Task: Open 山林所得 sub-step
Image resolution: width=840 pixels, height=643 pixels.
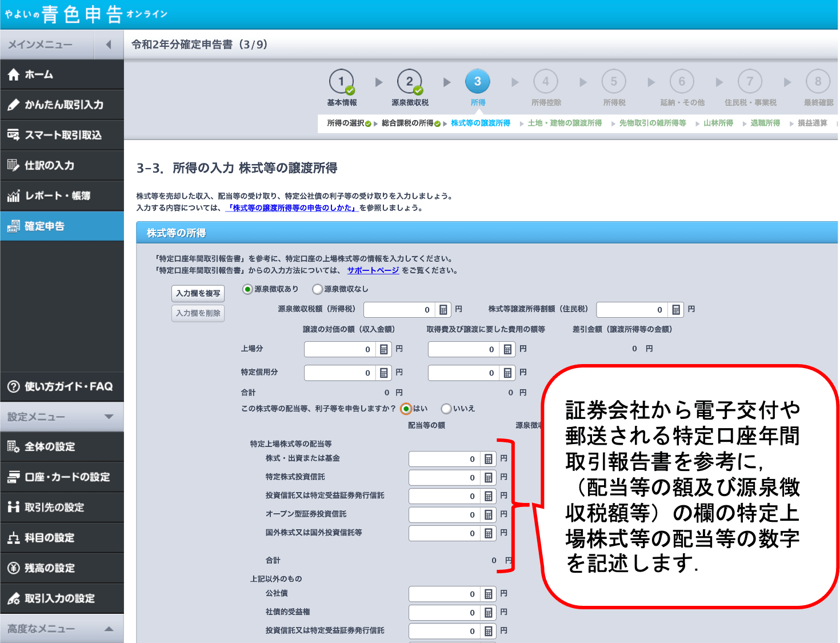Action: click(x=718, y=123)
